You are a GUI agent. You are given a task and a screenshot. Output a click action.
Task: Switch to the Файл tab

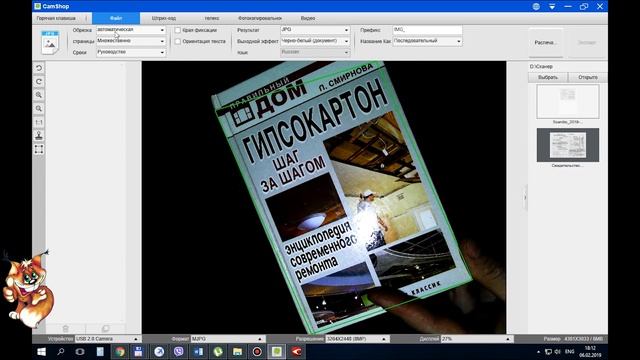(116, 18)
